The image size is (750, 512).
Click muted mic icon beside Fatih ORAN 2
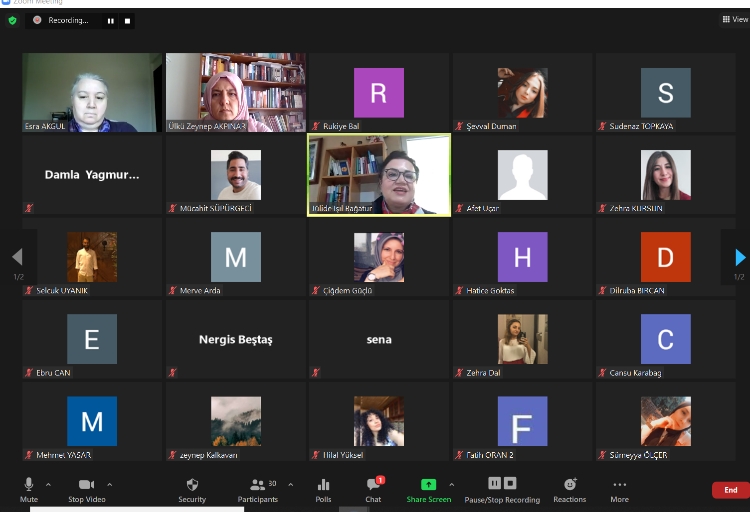pos(459,455)
